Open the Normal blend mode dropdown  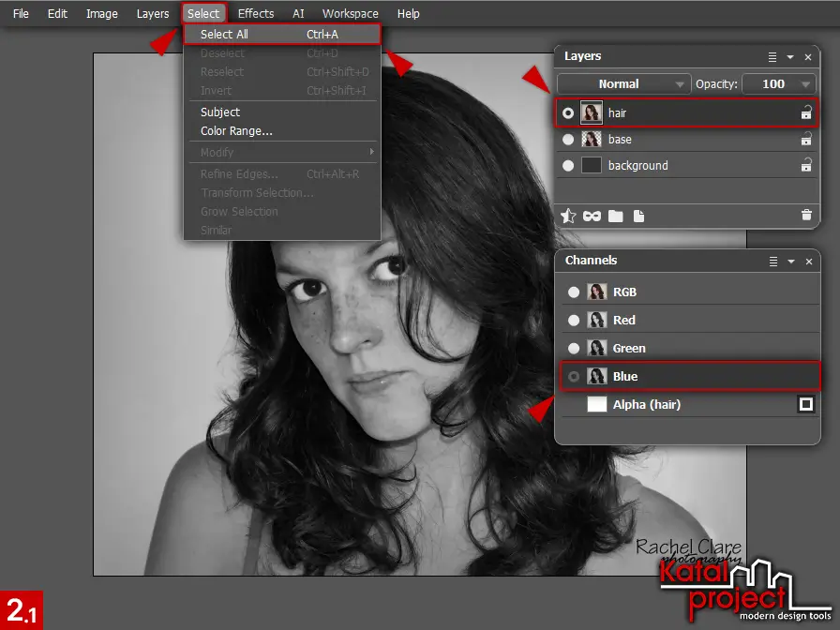coord(622,83)
